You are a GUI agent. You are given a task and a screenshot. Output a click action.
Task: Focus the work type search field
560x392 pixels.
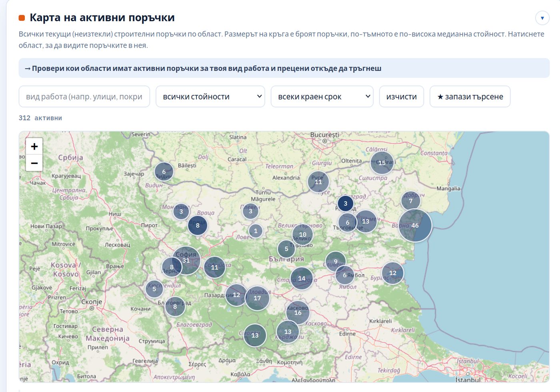pos(84,96)
